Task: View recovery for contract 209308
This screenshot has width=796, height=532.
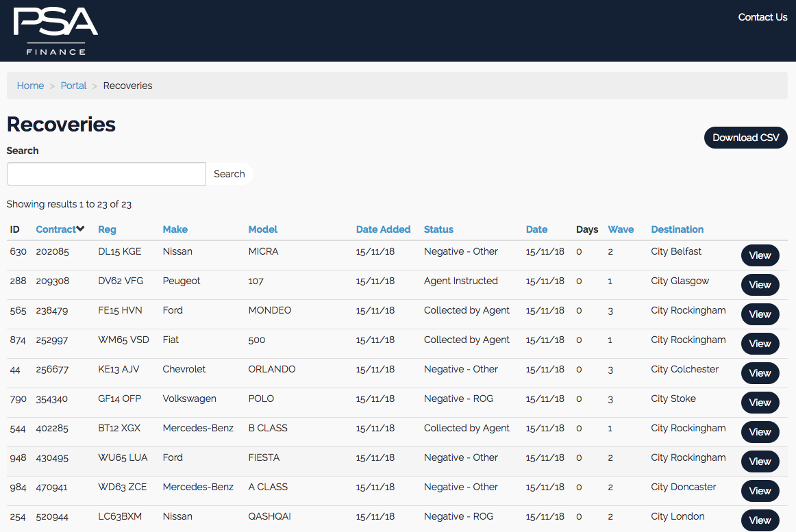Action: pyautogui.click(x=760, y=285)
